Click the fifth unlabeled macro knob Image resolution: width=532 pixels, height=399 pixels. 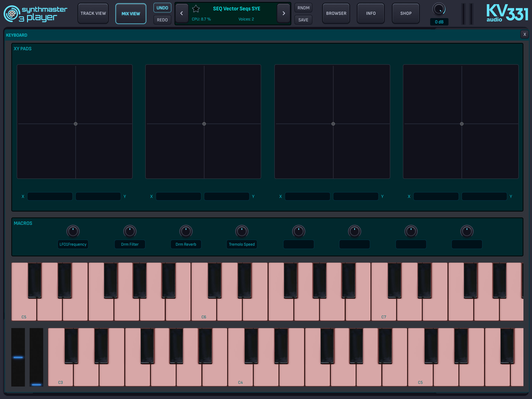tap(299, 231)
